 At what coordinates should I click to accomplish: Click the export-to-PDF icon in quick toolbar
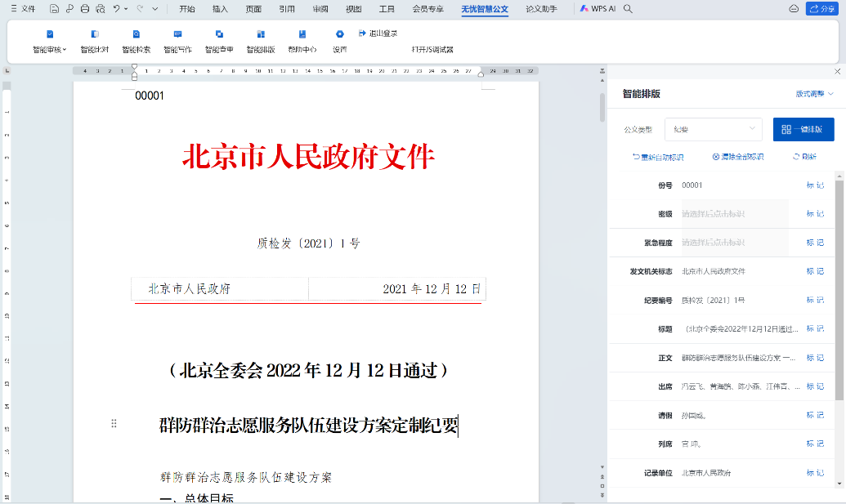[69, 9]
